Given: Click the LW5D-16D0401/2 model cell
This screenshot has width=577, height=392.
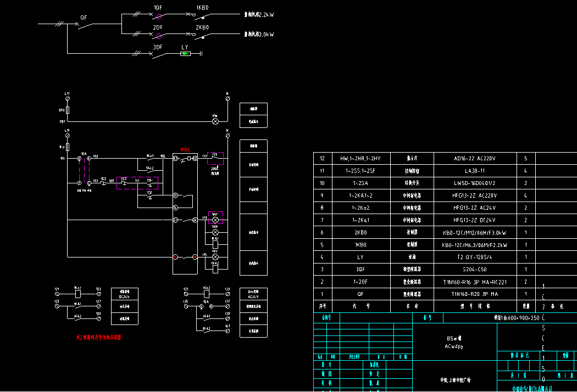Looking at the screenshot, I should click(475, 183).
